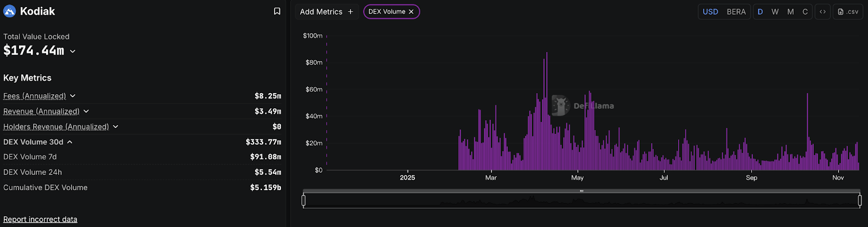Click the $91.08m 7d volume value

click(x=265, y=157)
